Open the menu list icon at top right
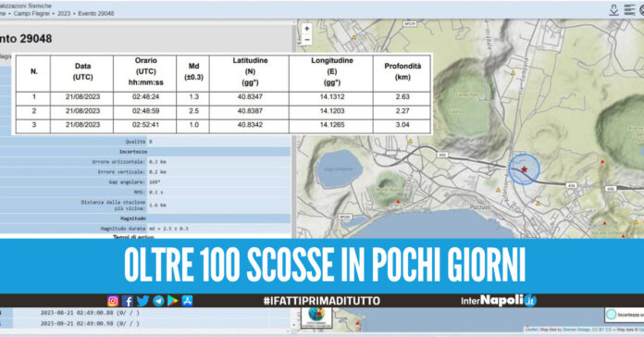The image size is (644, 337). tap(629, 10)
